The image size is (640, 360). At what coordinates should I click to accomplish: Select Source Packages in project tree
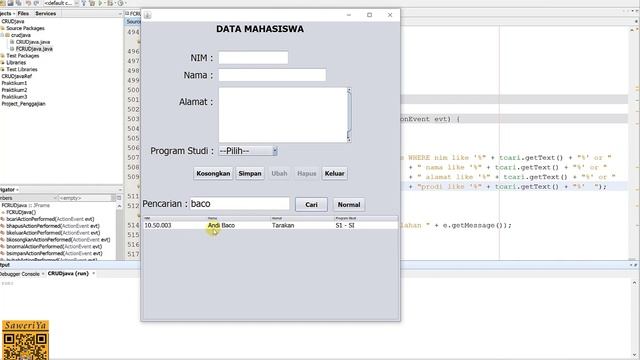click(x=25, y=28)
